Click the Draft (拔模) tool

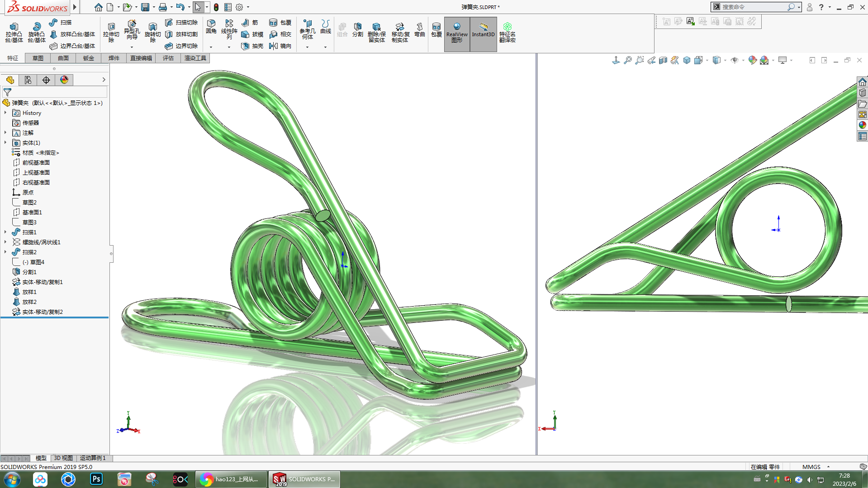tap(252, 34)
